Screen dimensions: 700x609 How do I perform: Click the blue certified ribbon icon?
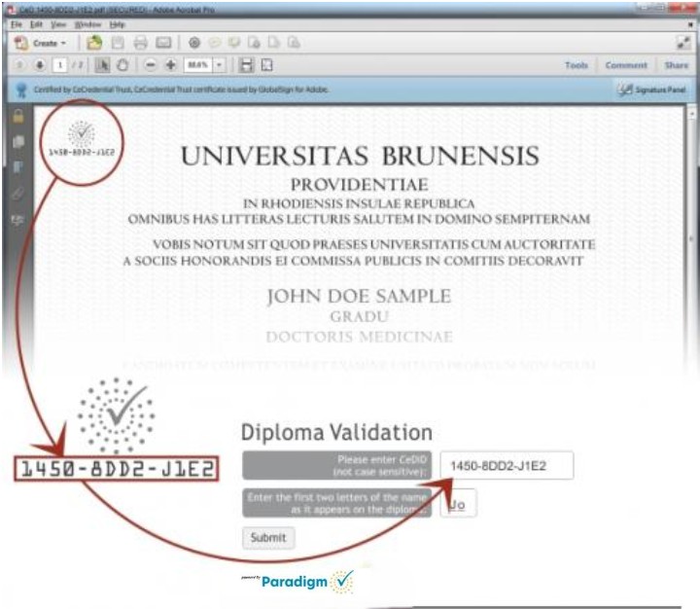(20, 90)
